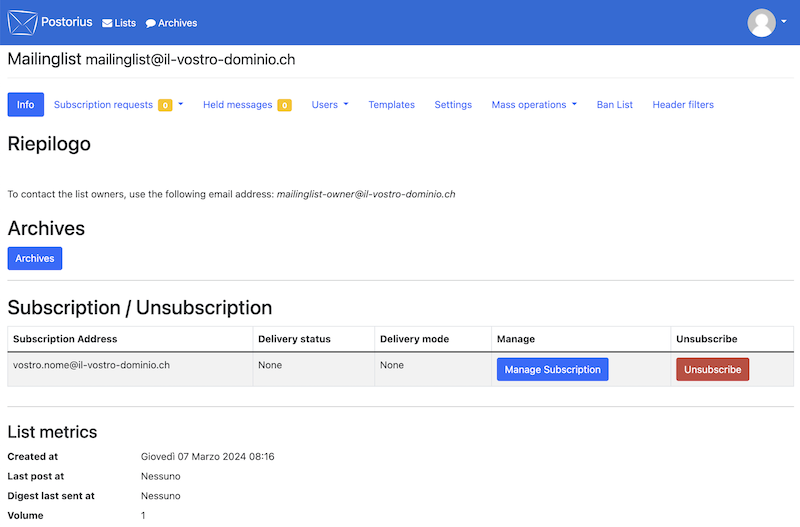Image resolution: width=800 pixels, height=527 pixels.
Task: Open the Header filters tab
Action: (x=683, y=105)
